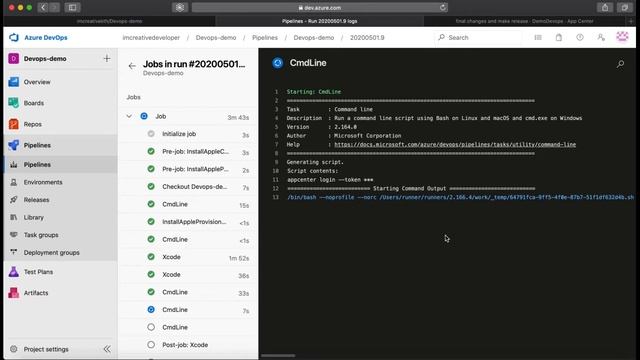Open Artifacts in the sidebar
The image size is (640, 360).
(36, 293)
